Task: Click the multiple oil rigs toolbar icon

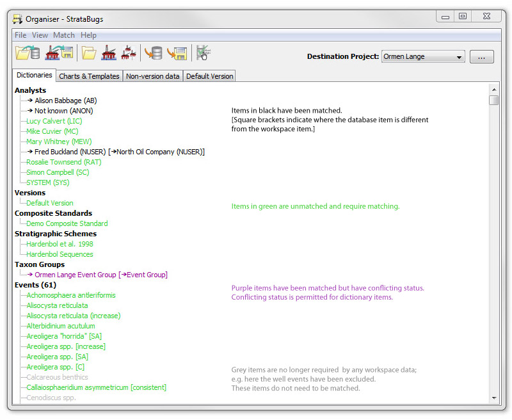Action: pos(129,53)
